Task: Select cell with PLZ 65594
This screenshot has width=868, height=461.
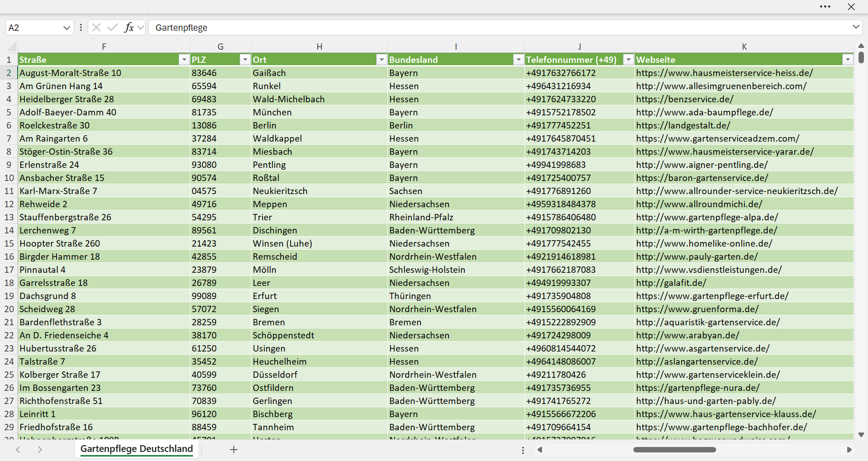Action: (x=220, y=86)
